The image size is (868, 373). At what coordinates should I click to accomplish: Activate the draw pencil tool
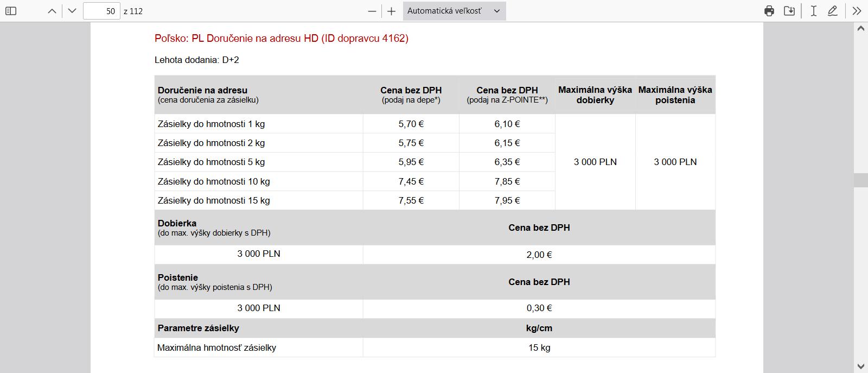click(833, 11)
